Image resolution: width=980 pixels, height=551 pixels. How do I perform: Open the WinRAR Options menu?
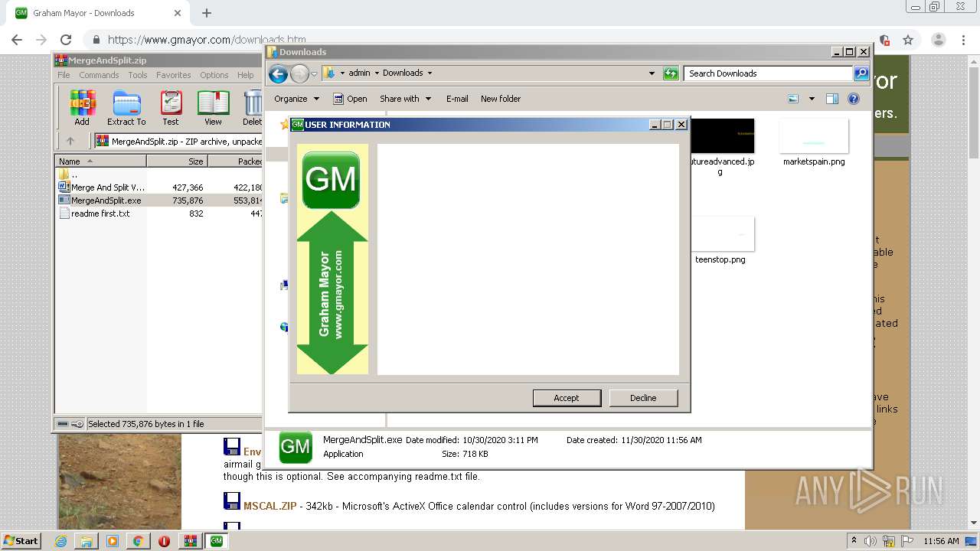click(214, 75)
